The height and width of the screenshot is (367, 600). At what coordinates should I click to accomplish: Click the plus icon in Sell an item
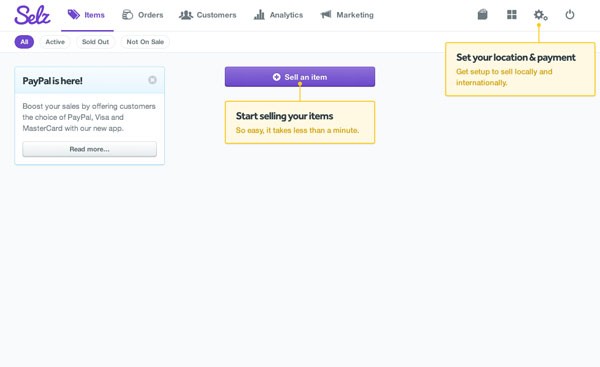click(x=276, y=77)
